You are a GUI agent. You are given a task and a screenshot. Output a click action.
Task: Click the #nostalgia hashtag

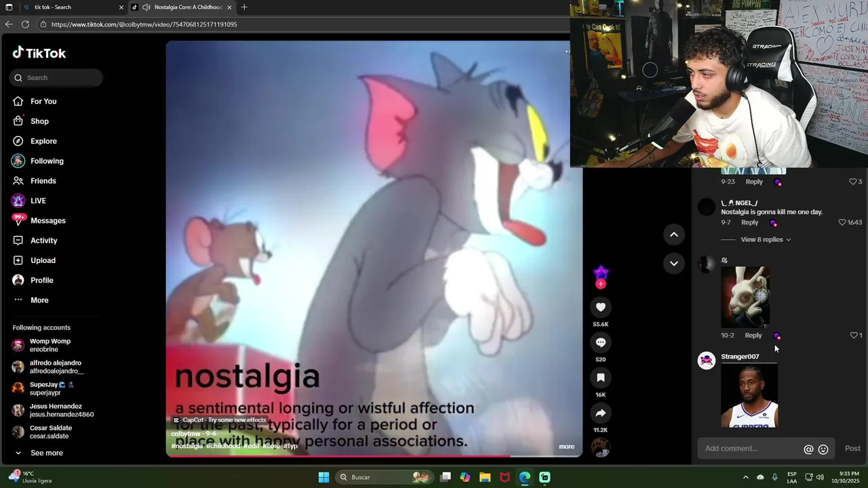(187, 446)
